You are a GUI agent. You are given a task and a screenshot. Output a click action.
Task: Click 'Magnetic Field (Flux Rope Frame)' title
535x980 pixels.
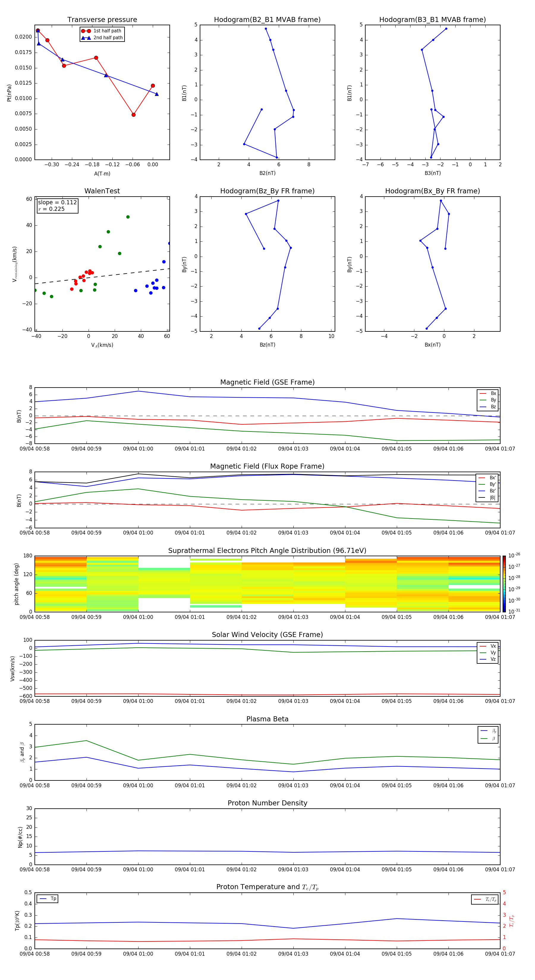tap(267, 467)
